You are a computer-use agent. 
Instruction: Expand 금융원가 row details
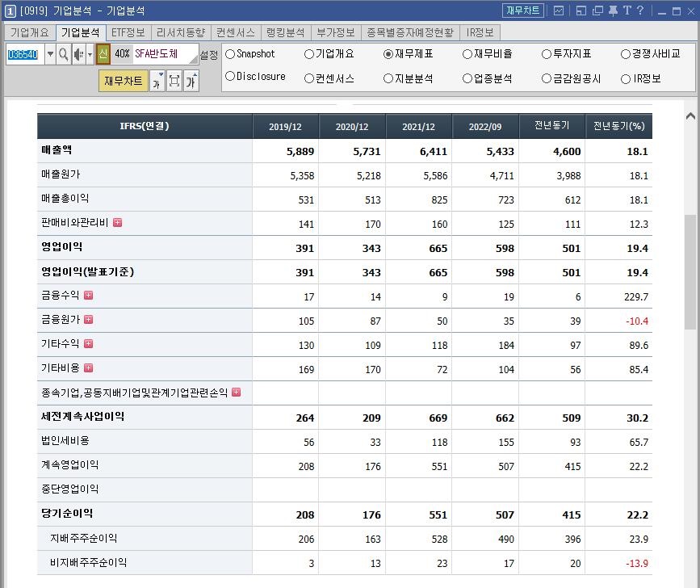coord(88,319)
